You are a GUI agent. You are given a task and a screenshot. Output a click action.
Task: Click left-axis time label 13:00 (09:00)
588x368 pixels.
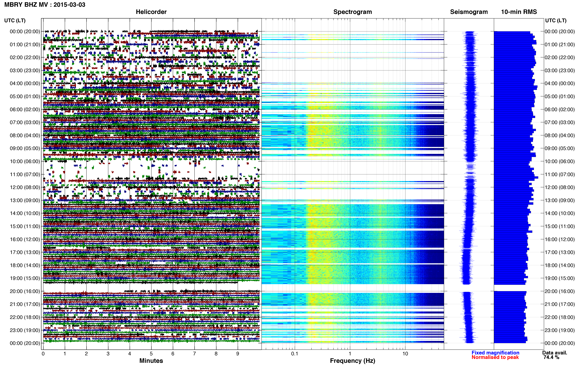[x=25, y=200]
